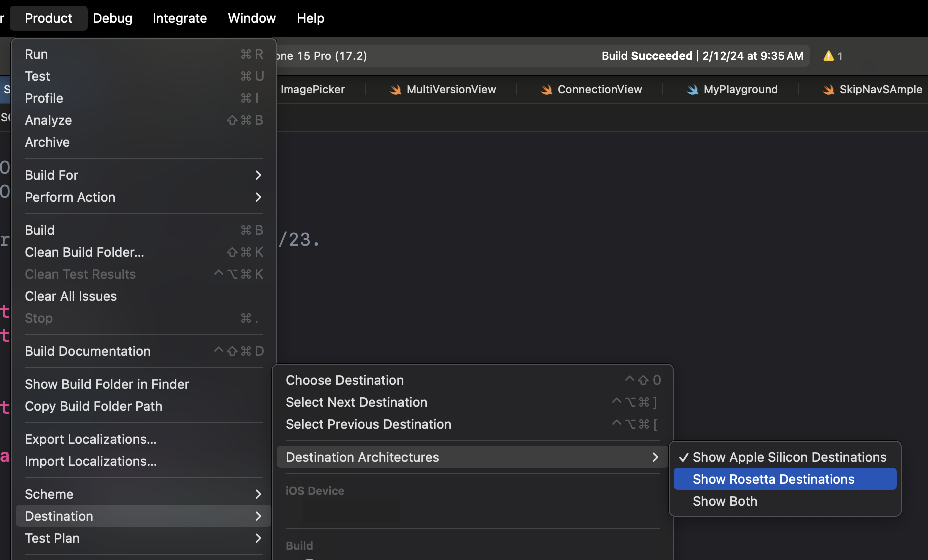Choose Copy Build Folder Path
The width and height of the screenshot is (928, 560).
point(144,406)
